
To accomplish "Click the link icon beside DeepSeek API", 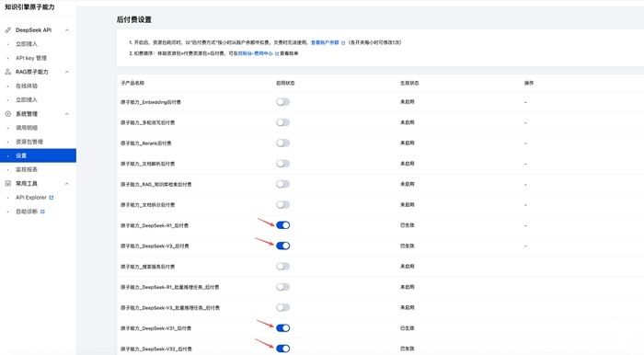I will [7, 30].
